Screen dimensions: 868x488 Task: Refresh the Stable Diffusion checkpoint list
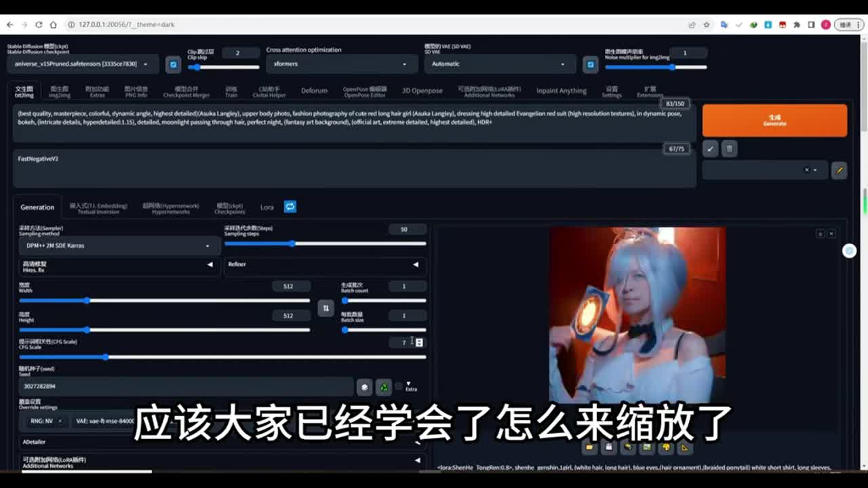click(x=174, y=64)
